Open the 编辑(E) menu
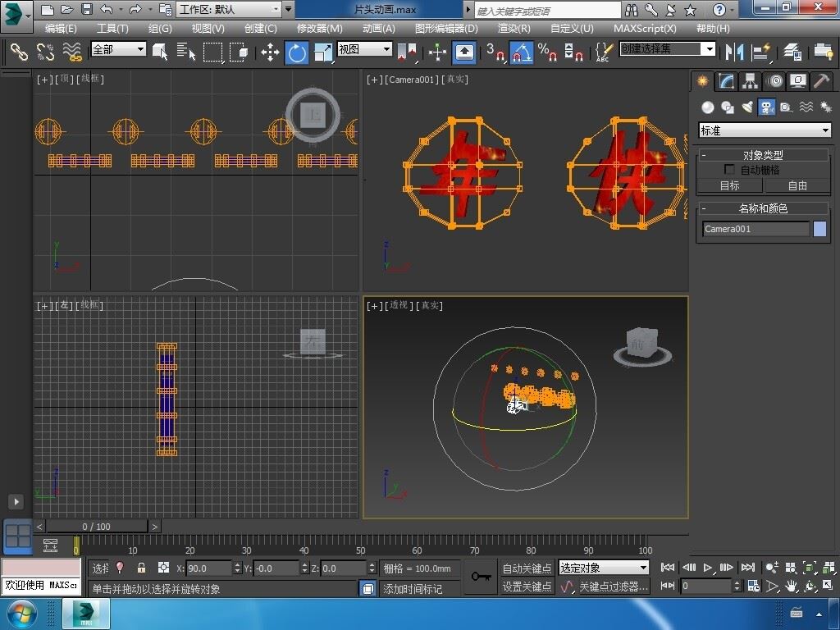 61,29
